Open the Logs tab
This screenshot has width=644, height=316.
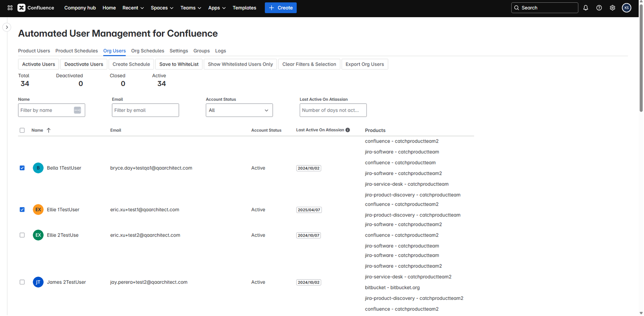click(221, 51)
